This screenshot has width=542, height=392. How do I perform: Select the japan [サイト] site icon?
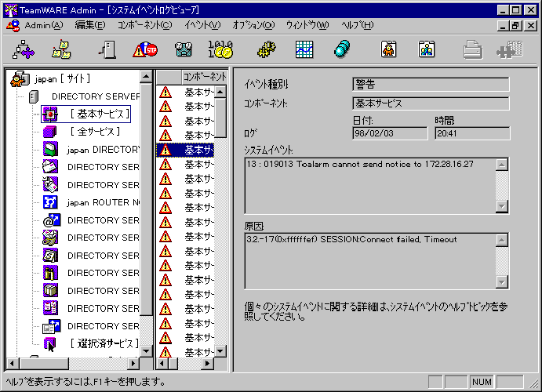(x=20, y=78)
